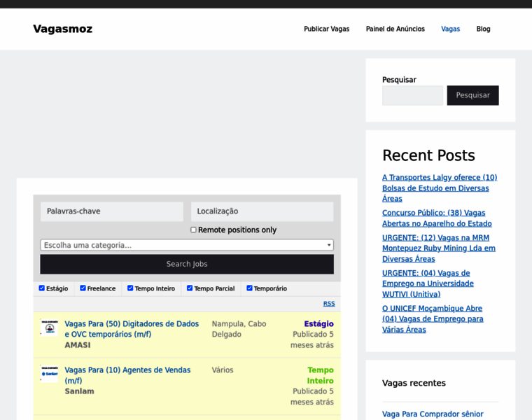Viewport: 532px width, 420px height.
Task: Disable the Temporário job filter
Action: pyautogui.click(x=249, y=288)
